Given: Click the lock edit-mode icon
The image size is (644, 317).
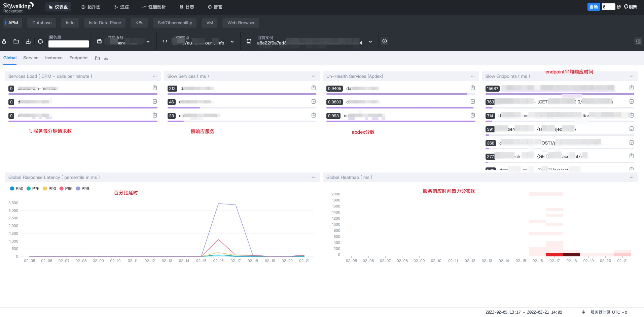Looking at the screenshot, I should [4, 41].
